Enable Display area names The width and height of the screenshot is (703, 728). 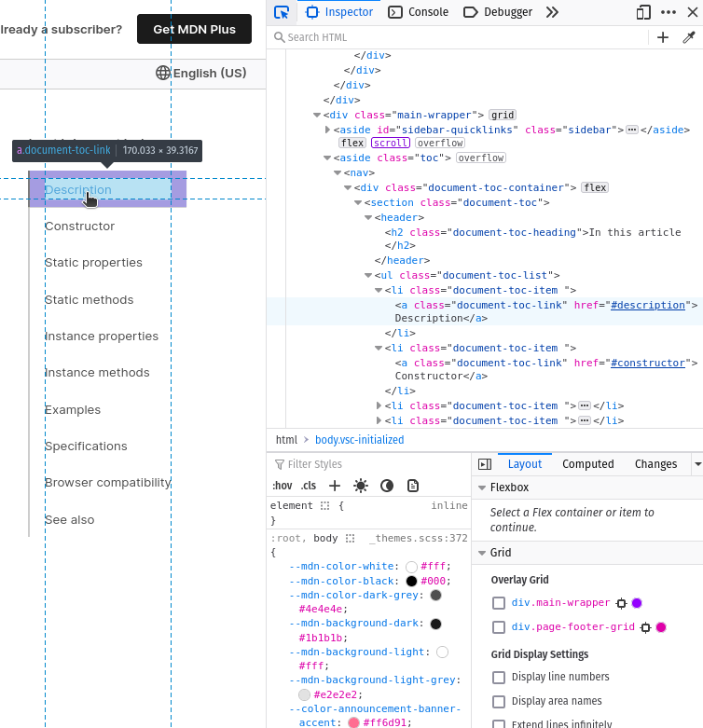click(x=499, y=702)
